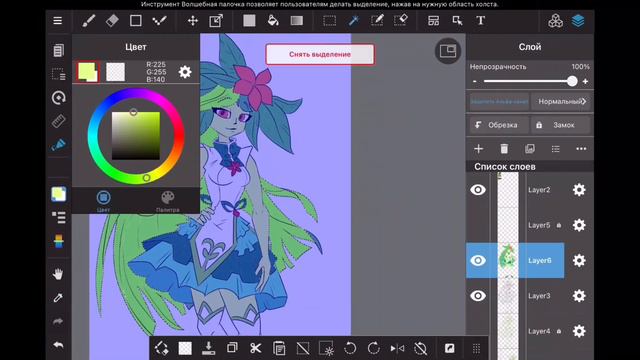Select the Fill square tool

point(249,21)
